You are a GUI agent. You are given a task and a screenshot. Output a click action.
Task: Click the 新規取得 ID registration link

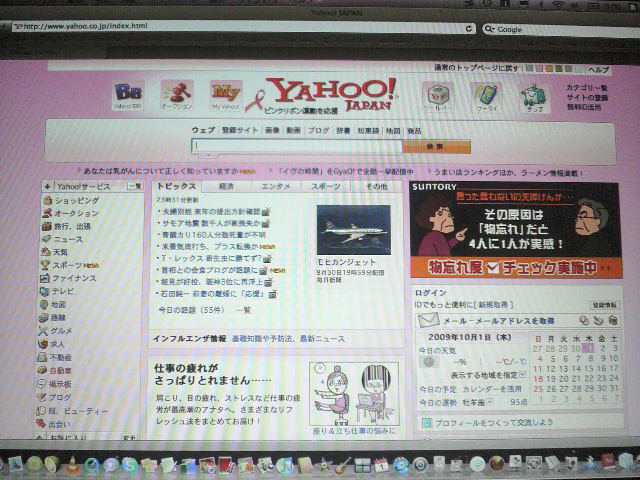tap(493, 305)
